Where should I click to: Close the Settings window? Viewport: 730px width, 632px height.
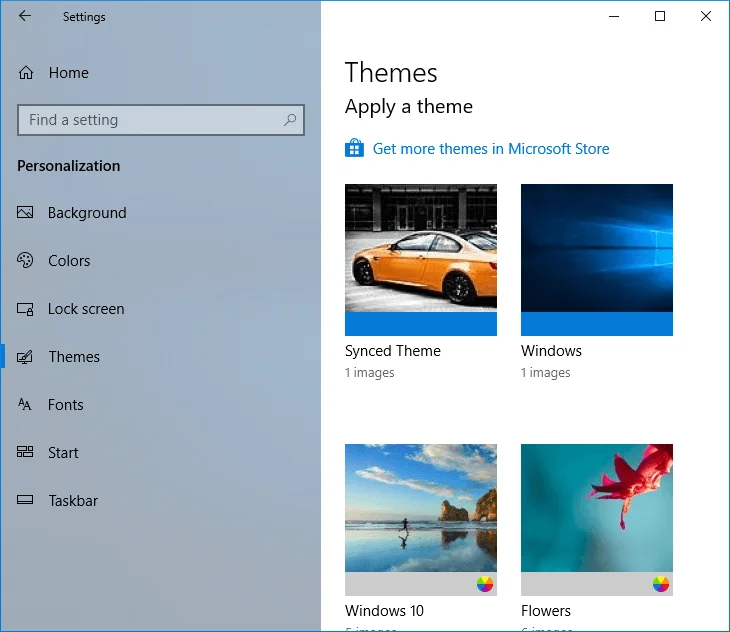tap(706, 16)
